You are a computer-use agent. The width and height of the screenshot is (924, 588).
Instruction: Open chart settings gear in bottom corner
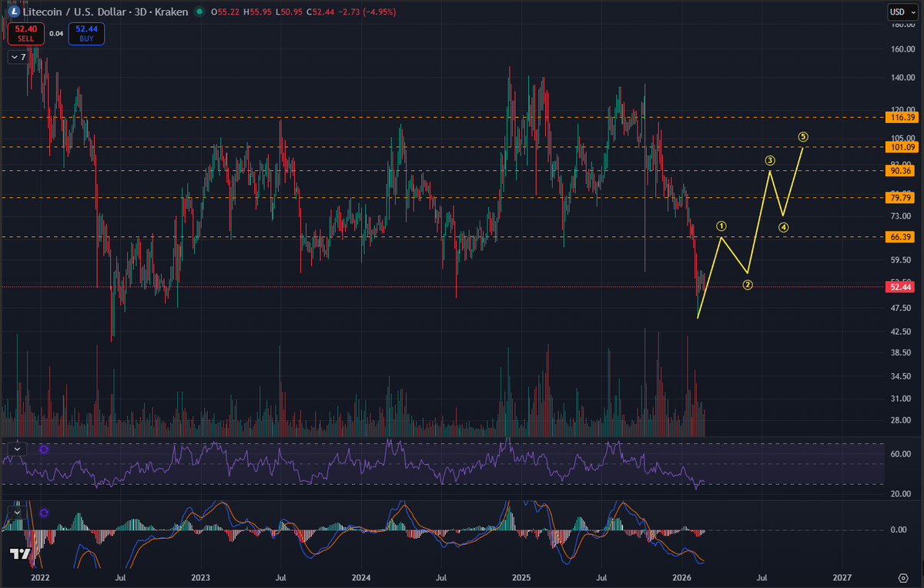click(x=902, y=576)
